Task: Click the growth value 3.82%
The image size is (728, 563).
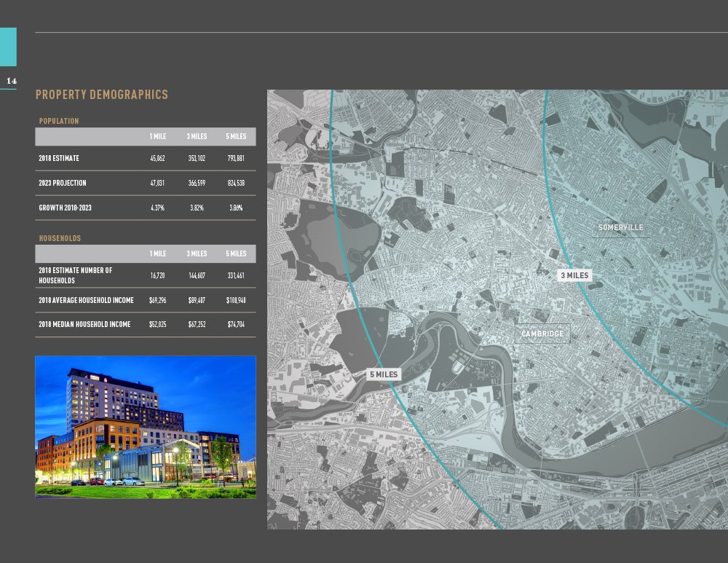Action: point(197,208)
